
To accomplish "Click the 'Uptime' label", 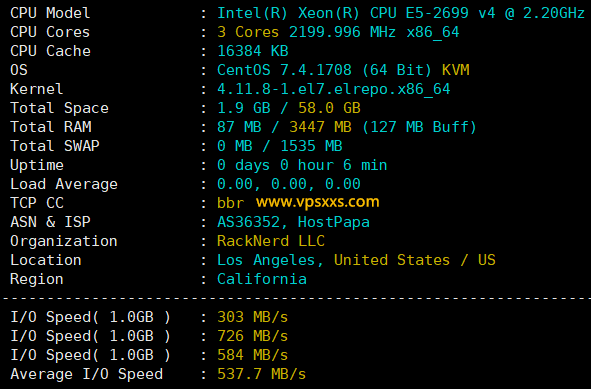I will pos(37,165).
